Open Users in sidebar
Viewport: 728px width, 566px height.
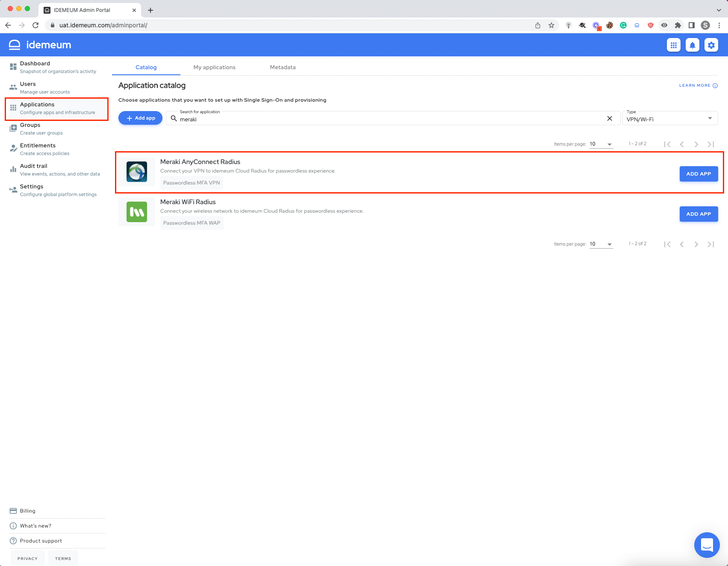click(x=56, y=88)
